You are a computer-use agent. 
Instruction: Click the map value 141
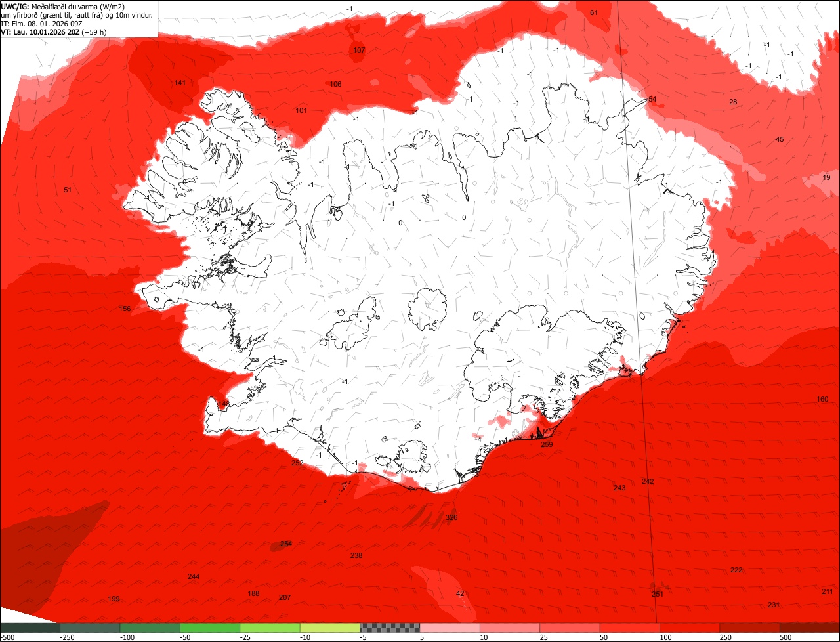pyautogui.click(x=180, y=83)
